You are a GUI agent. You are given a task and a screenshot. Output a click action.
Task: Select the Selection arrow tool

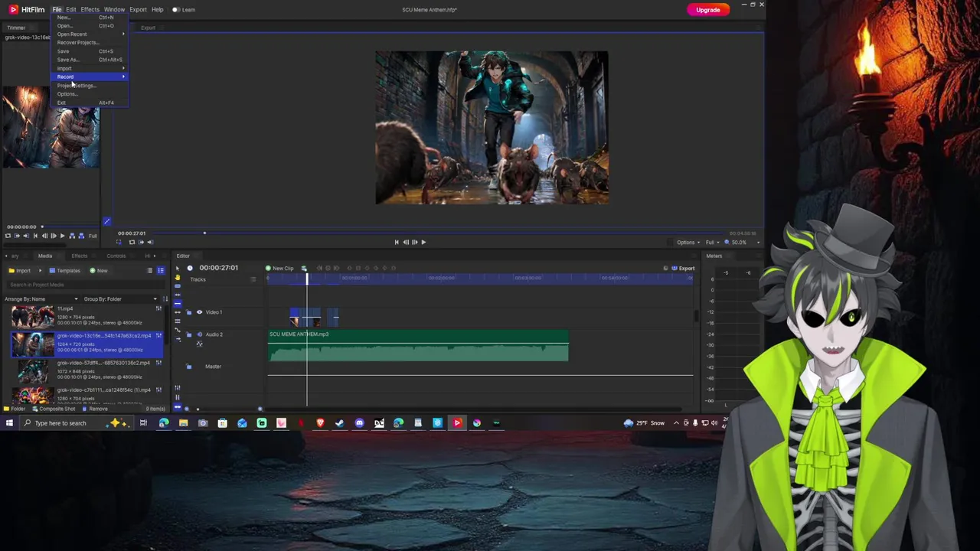point(178,269)
